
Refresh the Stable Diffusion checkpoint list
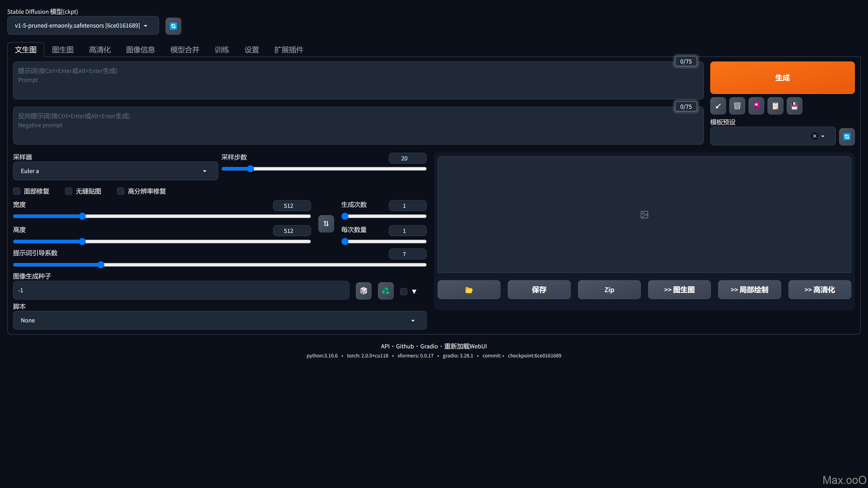pos(173,26)
